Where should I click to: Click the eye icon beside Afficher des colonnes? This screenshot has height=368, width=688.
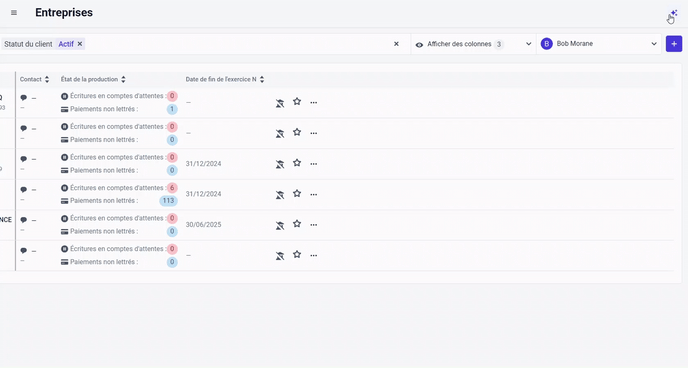pyautogui.click(x=419, y=44)
